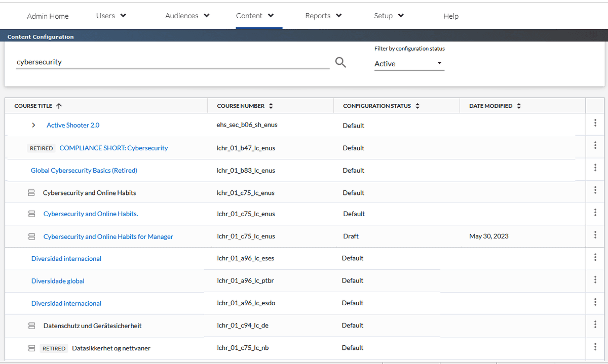Select Admin Home in the navigation bar
608x364 pixels.
(48, 16)
